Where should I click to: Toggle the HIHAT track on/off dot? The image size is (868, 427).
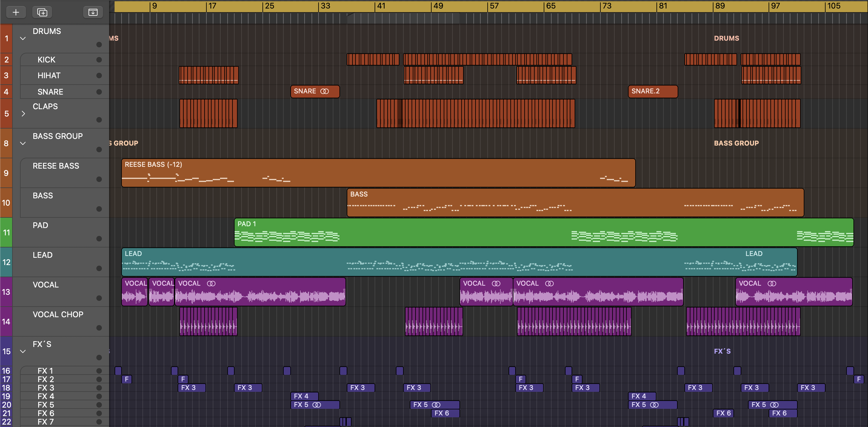[x=99, y=76]
